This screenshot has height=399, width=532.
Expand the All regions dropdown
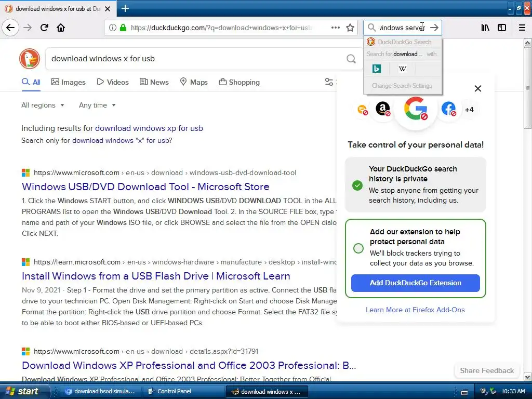(43, 105)
